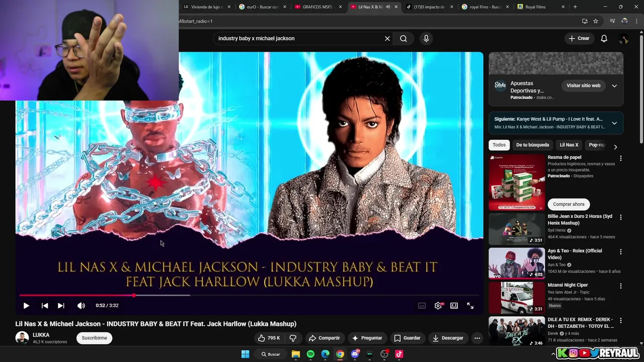Bookmark this page with the star
This screenshot has width=644, height=362.
[x=596, y=21]
